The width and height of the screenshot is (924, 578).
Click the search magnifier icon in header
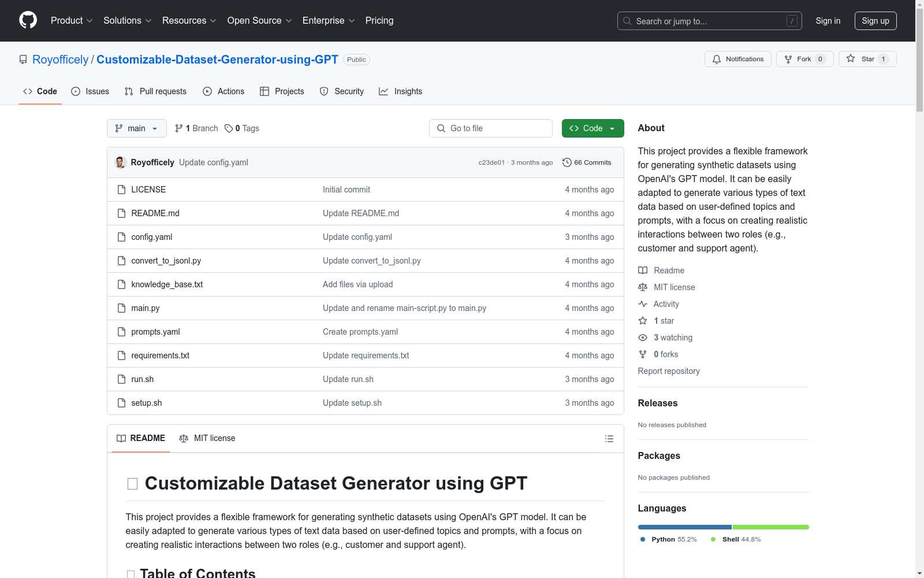(627, 21)
